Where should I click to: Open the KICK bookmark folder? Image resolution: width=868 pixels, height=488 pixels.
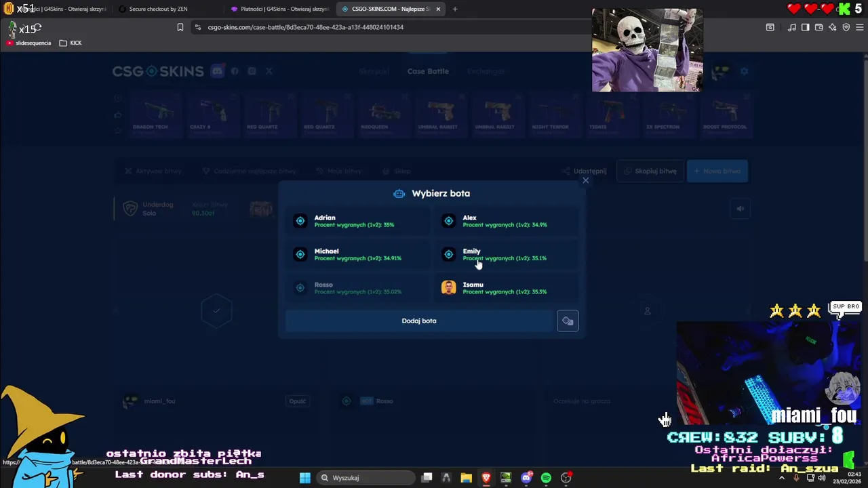pyautogui.click(x=71, y=43)
